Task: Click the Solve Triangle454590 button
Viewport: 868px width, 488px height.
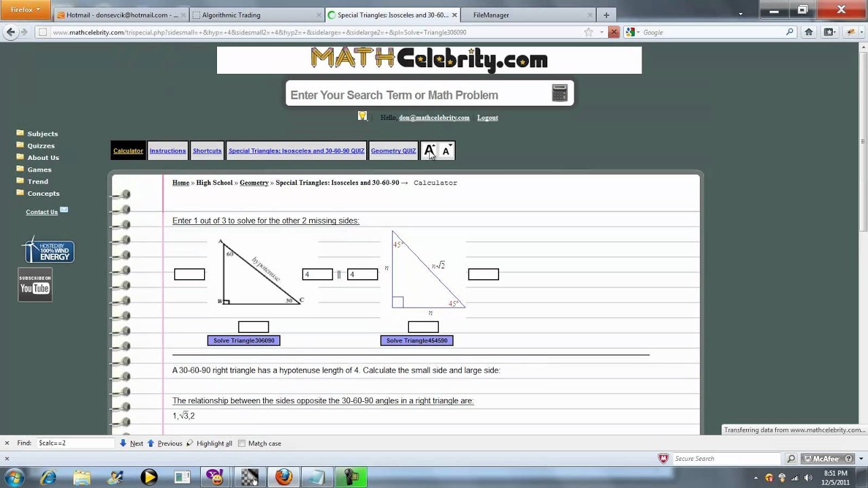Action: pyautogui.click(x=417, y=340)
